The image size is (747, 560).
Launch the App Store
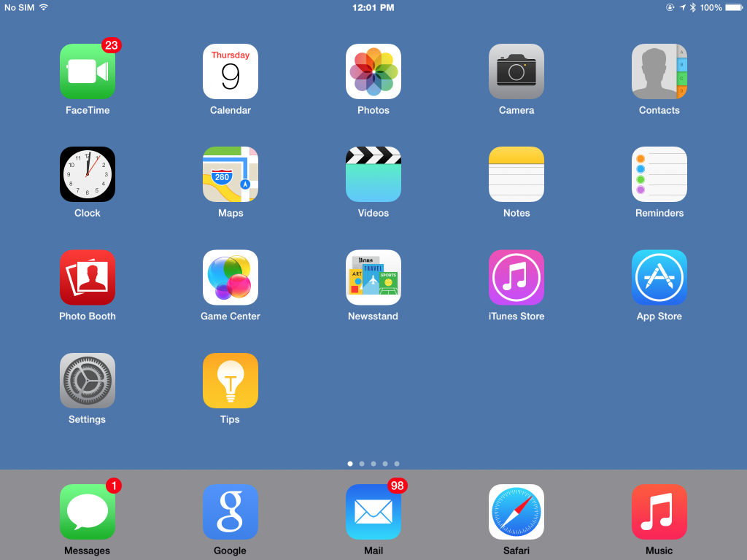pos(659,277)
